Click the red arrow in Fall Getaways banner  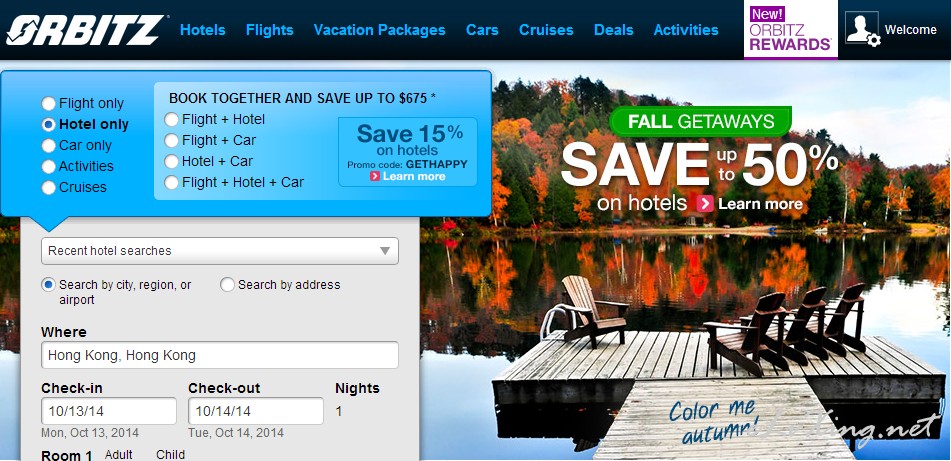pyautogui.click(x=704, y=204)
